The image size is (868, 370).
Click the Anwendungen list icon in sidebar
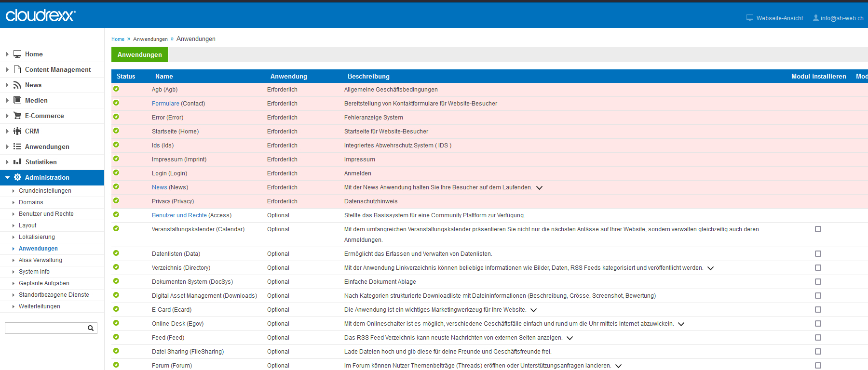coord(17,146)
